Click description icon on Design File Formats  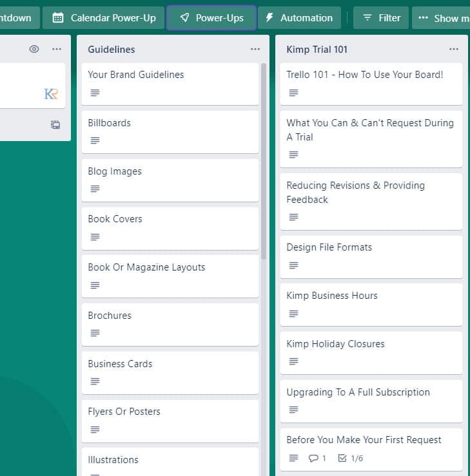293,265
